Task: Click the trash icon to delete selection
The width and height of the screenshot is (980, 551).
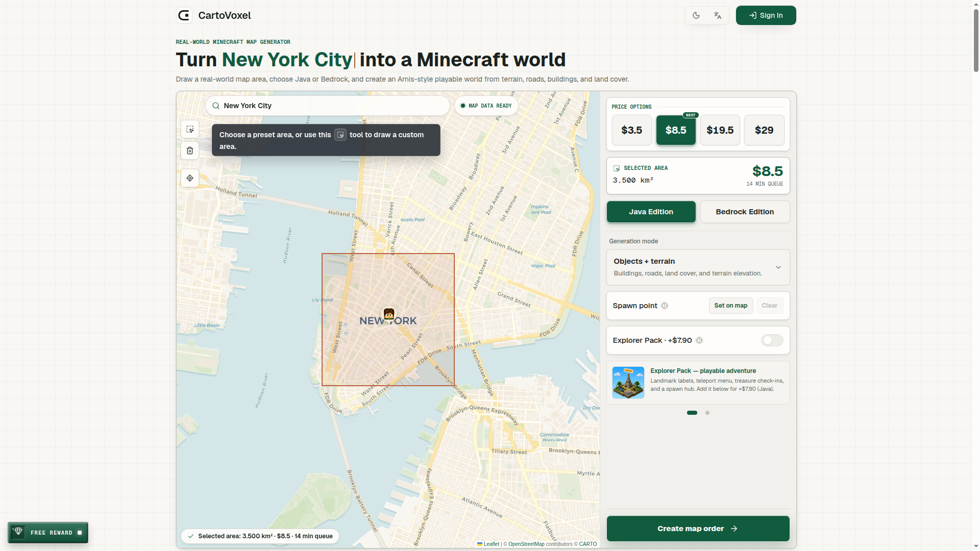Action: coord(190,151)
